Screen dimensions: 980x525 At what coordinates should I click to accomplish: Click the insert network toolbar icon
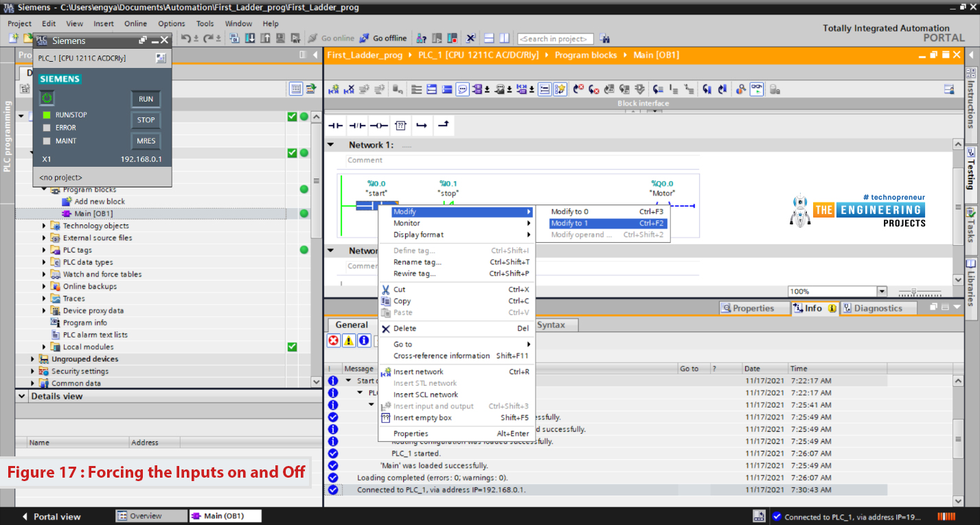(x=334, y=89)
